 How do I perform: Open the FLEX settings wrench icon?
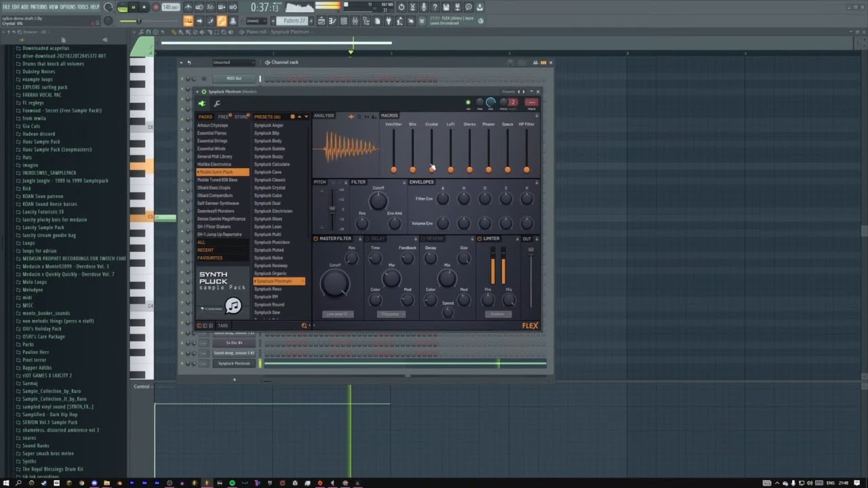tap(217, 104)
